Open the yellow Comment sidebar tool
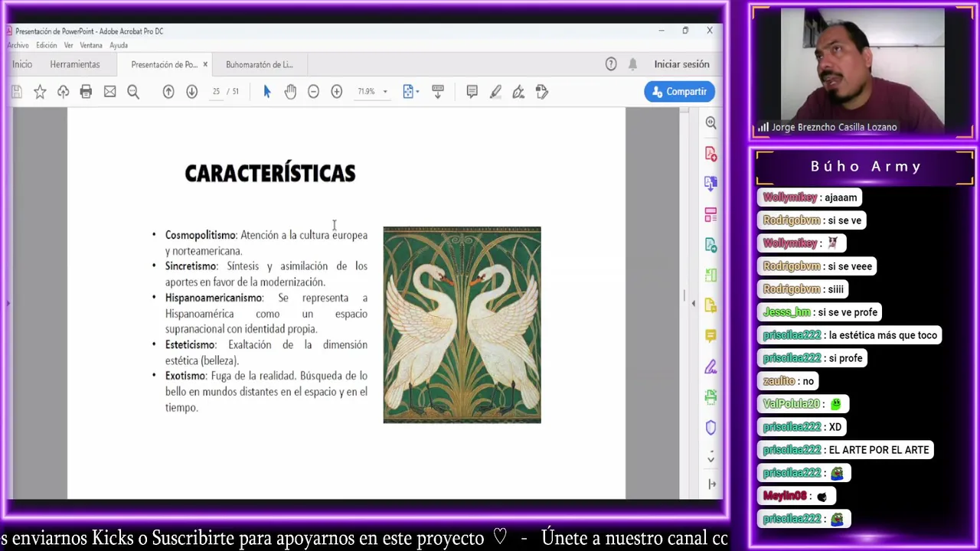 click(x=710, y=335)
